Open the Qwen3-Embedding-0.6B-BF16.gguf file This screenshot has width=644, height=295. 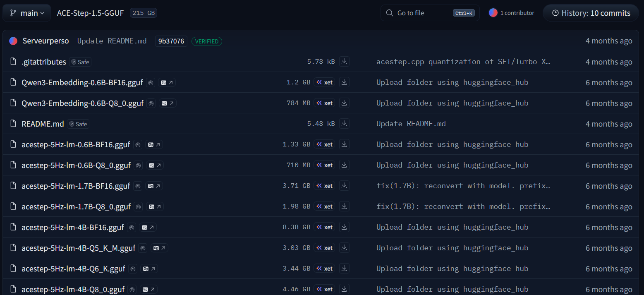pos(82,82)
